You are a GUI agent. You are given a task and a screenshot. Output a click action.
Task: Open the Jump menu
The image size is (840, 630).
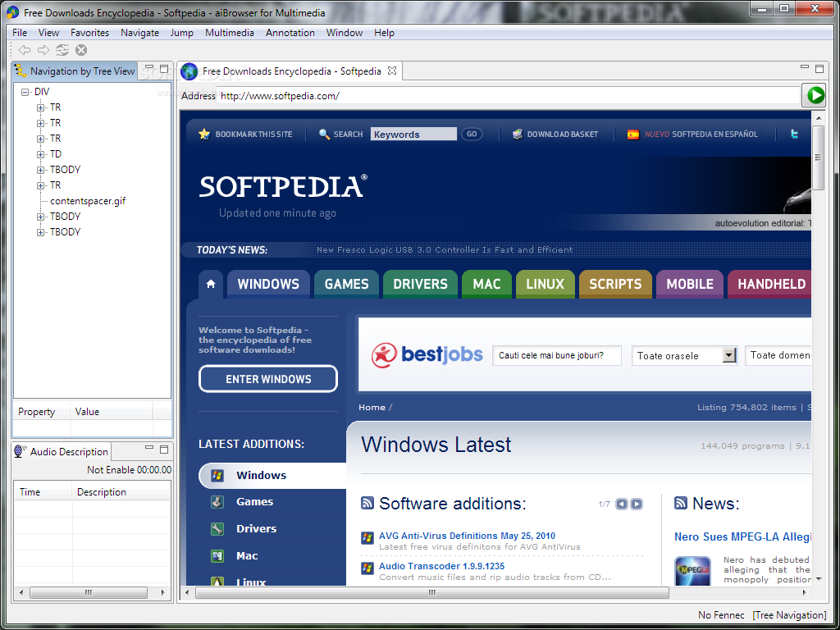(181, 33)
